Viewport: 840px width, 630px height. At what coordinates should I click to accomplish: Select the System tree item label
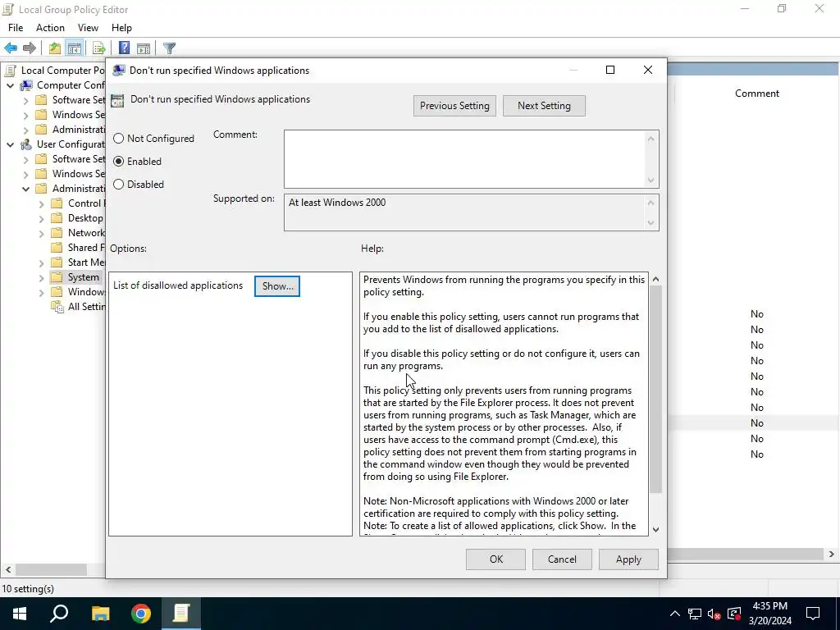click(83, 277)
